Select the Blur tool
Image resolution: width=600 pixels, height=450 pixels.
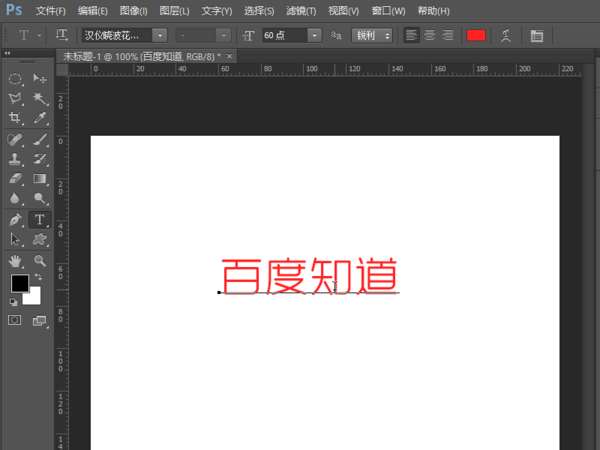tap(15, 198)
